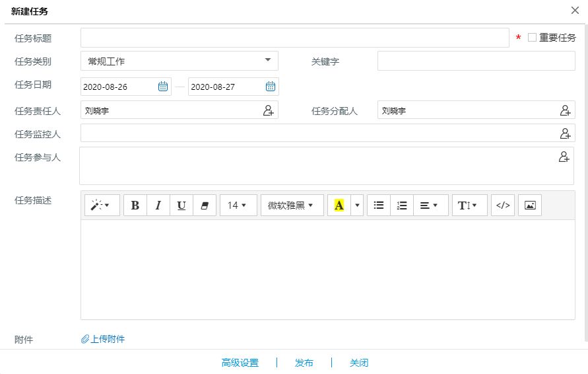Click the underline button in editor
The width and height of the screenshot is (588, 374).
[x=181, y=206]
